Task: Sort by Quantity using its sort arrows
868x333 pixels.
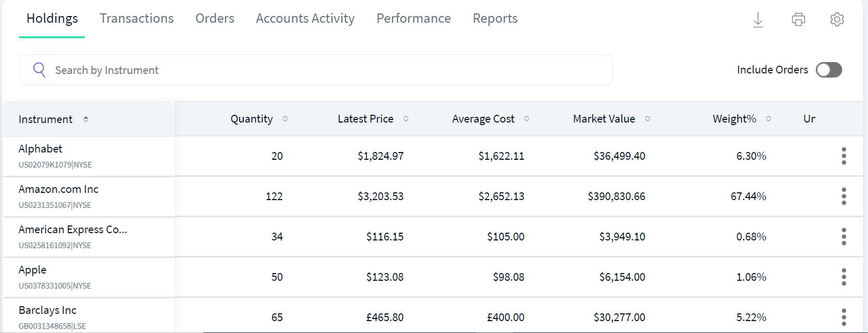Action: coord(285,119)
